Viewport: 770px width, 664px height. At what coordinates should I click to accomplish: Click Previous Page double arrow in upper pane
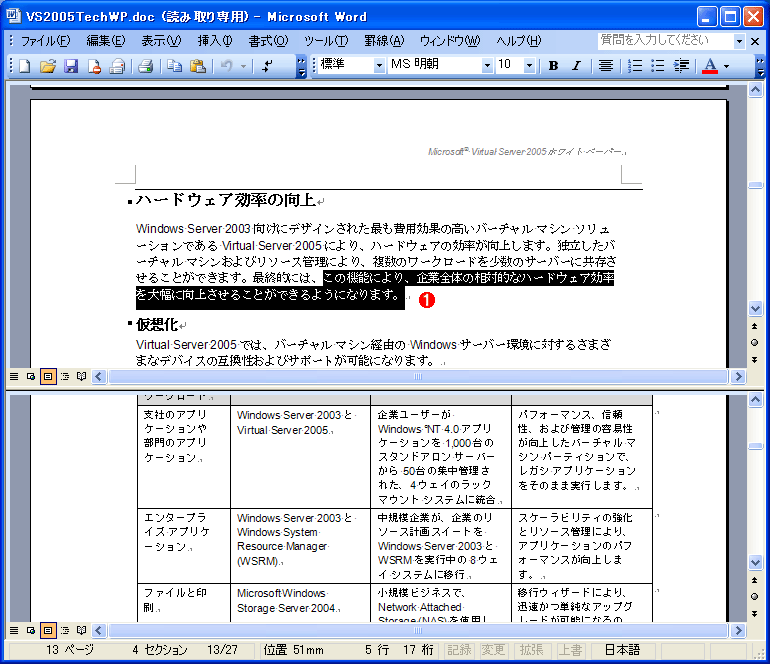(x=755, y=326)
